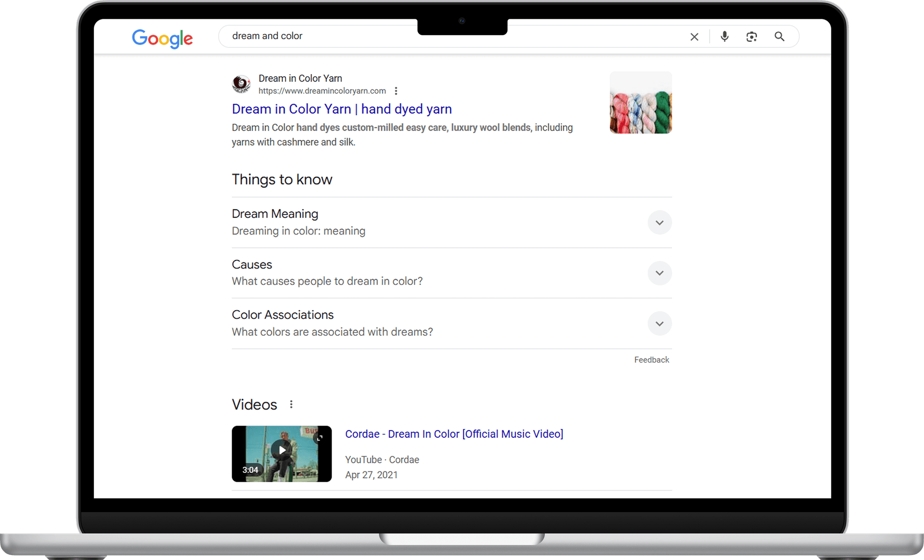Click Dream in Color Yarn site favicon
This screenshot has width=924, height=560.
click(x=241, y=84)
